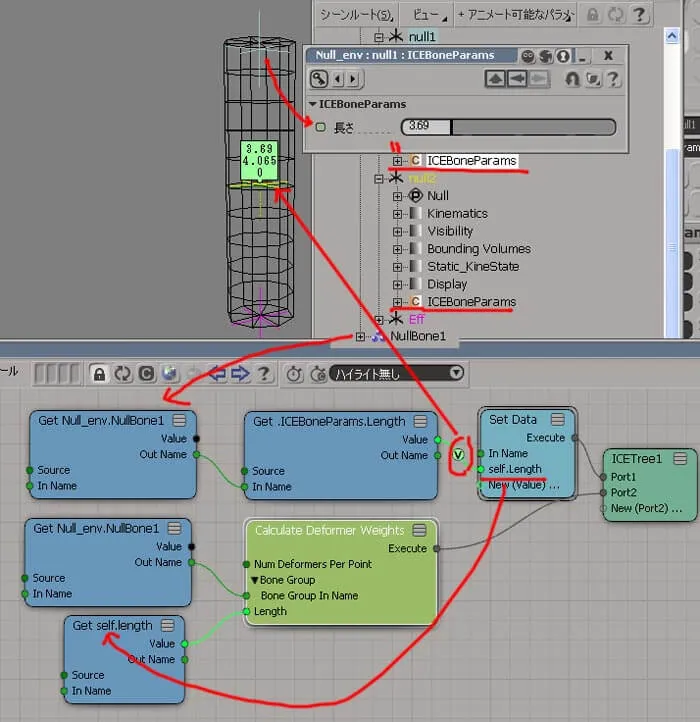Open the シーンルート scope menu
The height and width of the screenshot is (722, 700).
click(x=356, y=15)
